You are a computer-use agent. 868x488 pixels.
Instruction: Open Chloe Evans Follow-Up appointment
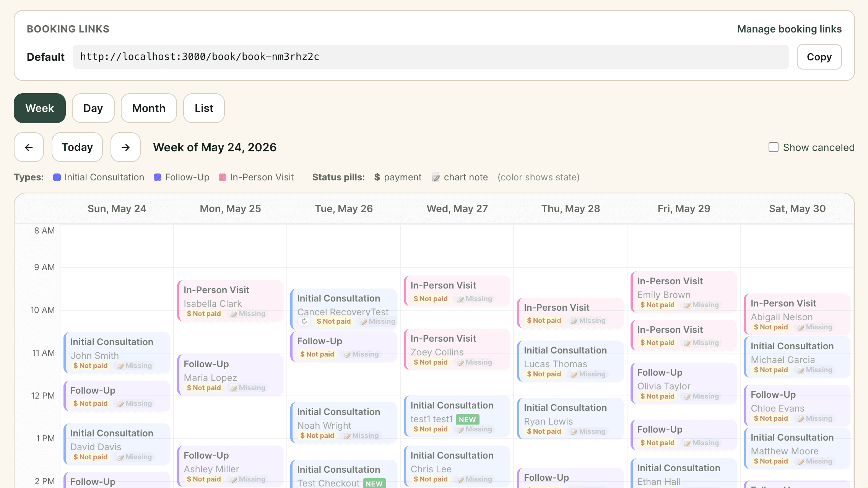point(797,405)
